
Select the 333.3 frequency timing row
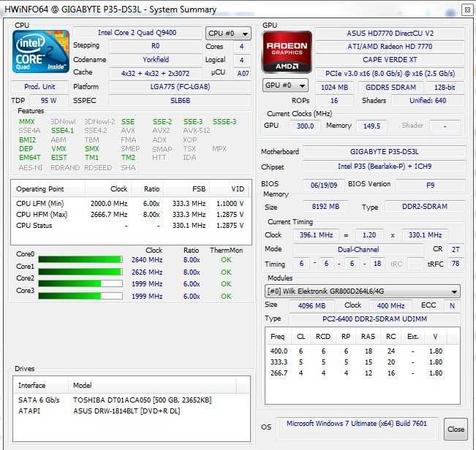[361, 362]
